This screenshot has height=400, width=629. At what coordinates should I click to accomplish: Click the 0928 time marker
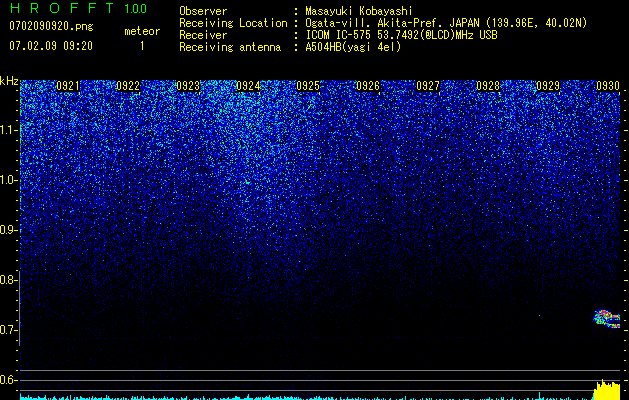488,85
